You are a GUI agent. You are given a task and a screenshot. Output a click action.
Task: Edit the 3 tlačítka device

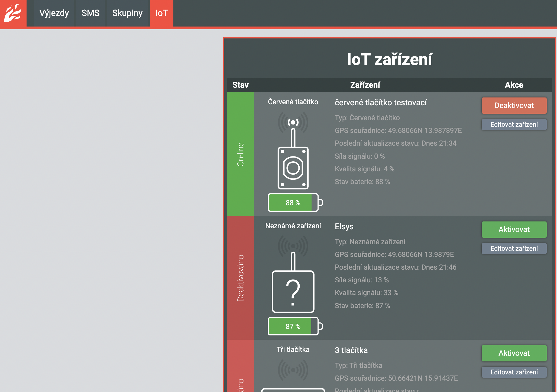(514, 372)
